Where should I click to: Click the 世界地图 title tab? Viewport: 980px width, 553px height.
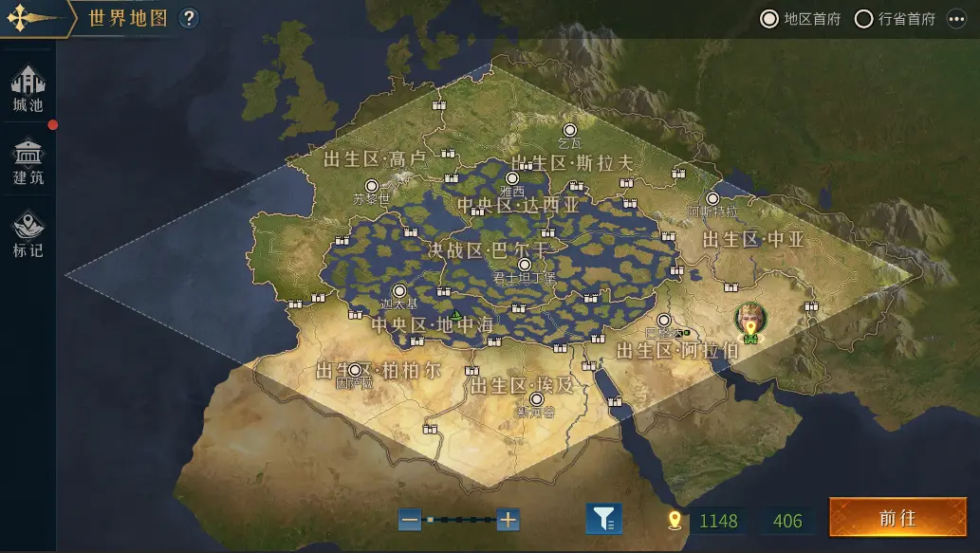tap(129, 18)
